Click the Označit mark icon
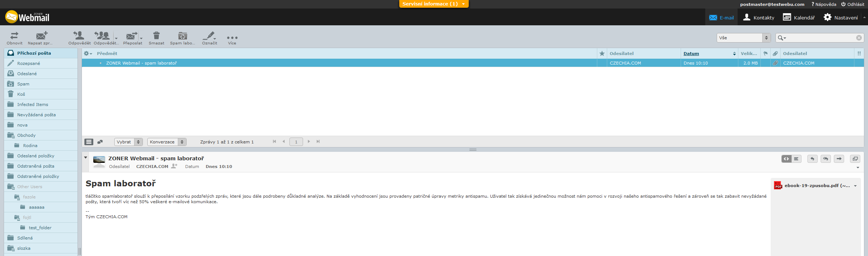This screenshot has height=256, width=868. [x=209, y=36]
